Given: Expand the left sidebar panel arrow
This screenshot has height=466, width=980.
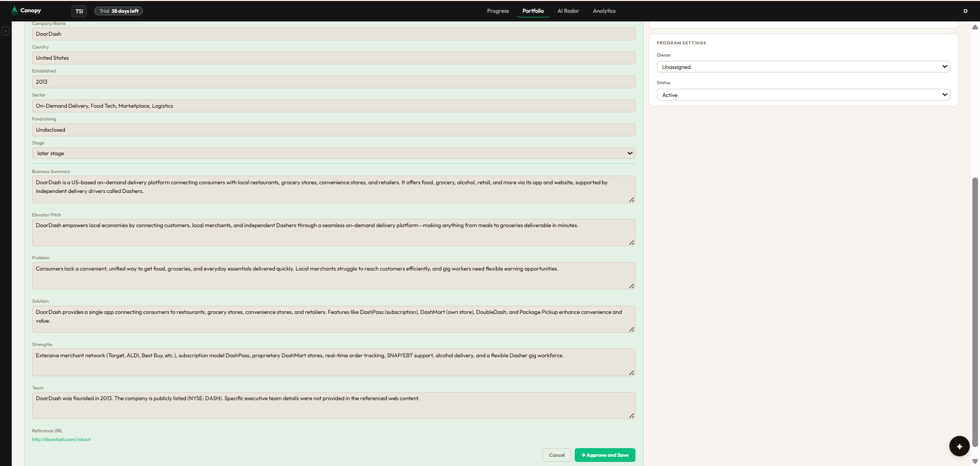Looking at the screenshot, I should click(x=6, y=31).
